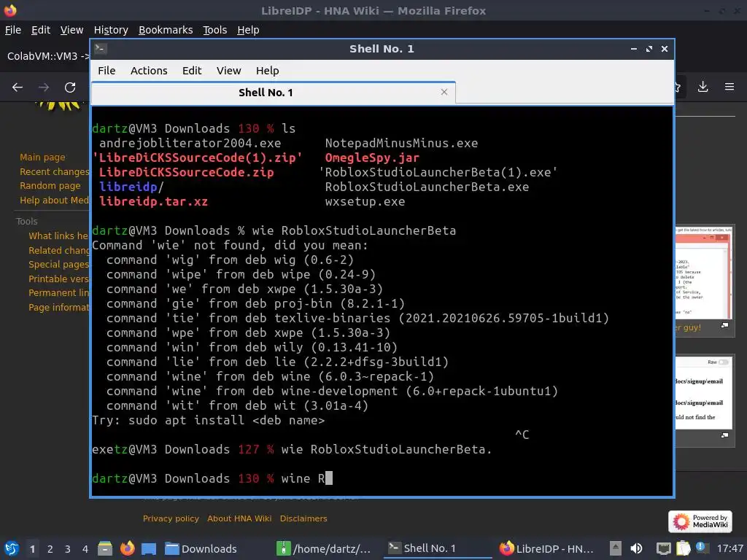Open removable media tray icon

click(616, 548)
